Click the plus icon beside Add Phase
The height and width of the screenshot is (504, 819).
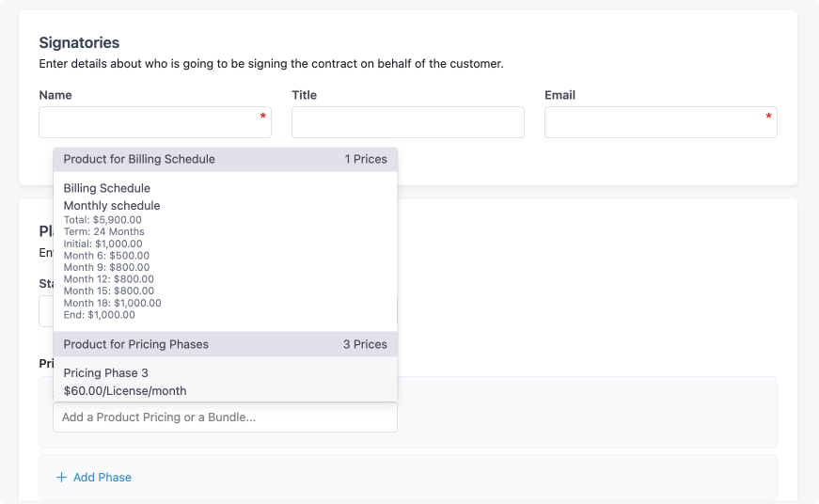(x=61, y=478)
